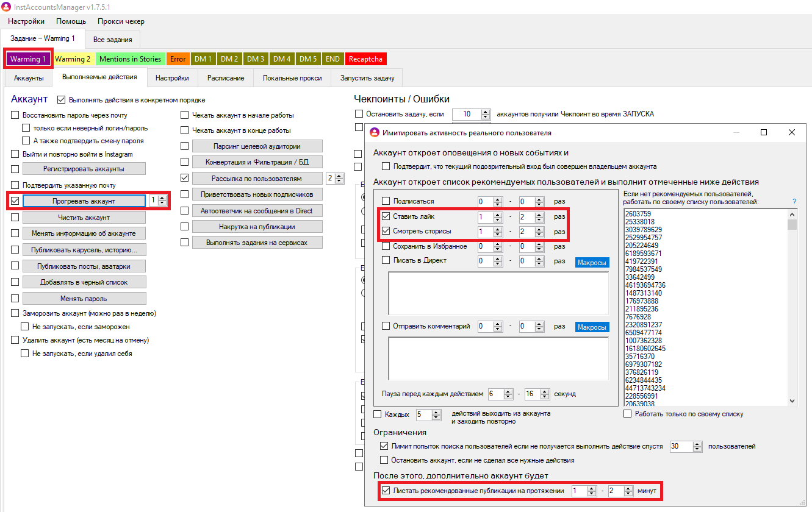Uncheck the Смотреть сторисы checkbox

386,232
